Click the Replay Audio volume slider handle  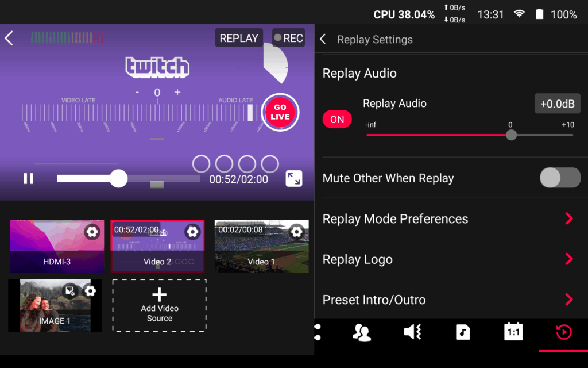[511, 135]
